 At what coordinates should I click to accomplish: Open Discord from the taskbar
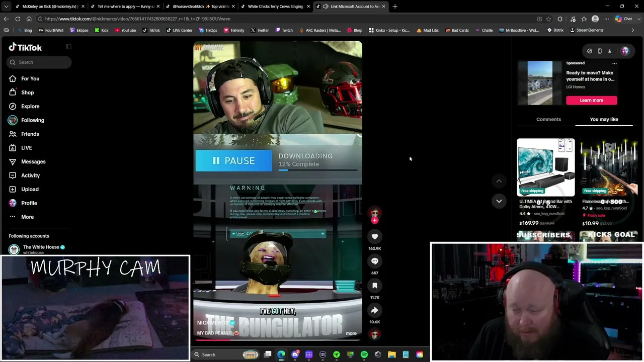295,354
